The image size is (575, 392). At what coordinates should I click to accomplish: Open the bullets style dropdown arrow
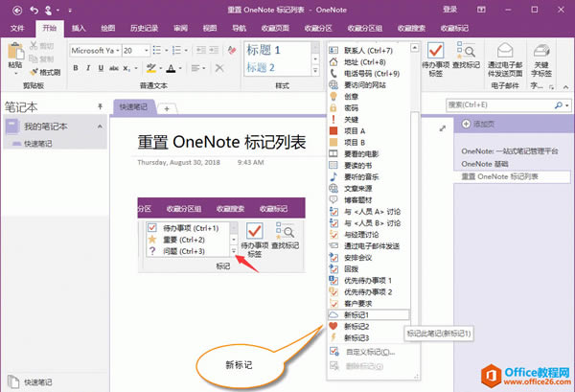pos(166,50)
